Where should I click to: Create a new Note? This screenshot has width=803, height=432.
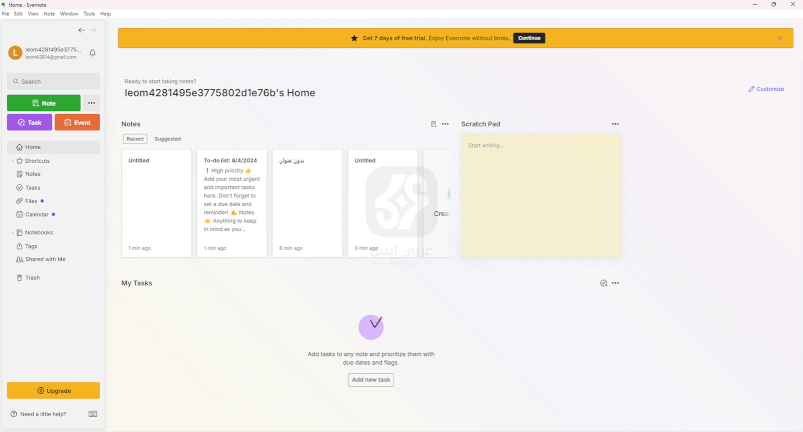click(x=44, y=103)
